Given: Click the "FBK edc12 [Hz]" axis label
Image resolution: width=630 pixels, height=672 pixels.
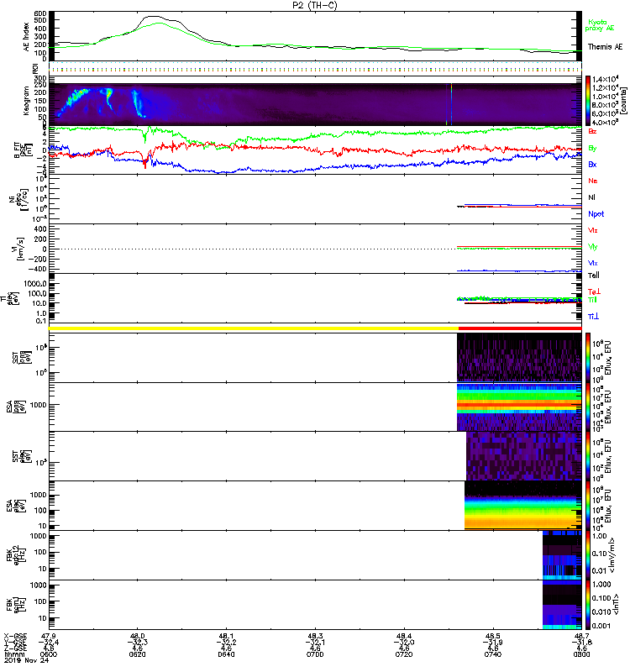Looking at the screenshot, I should pos(17,554).
